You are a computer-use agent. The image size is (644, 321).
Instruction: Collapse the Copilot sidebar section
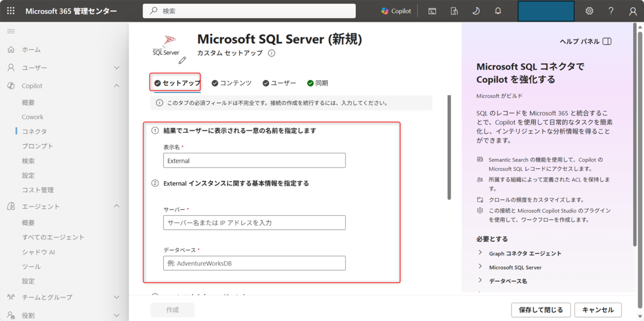coord(116,86)
